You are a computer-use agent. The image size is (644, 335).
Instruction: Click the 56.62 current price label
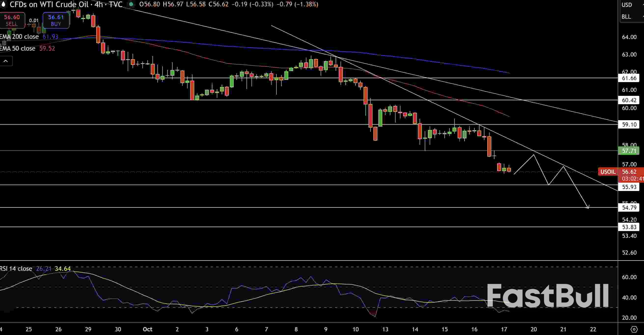pos(629,172)
